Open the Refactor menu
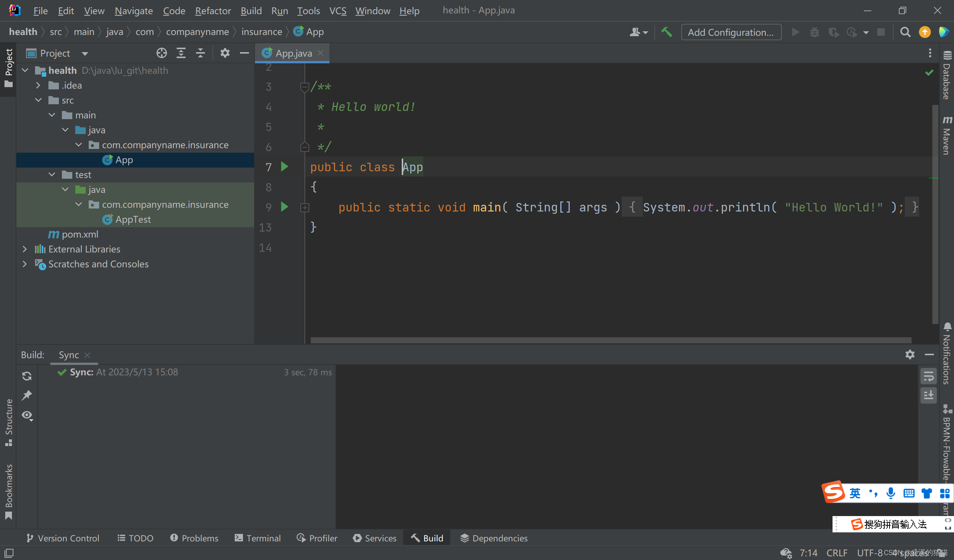Screen dimensions: 954x560 tap(213, 10)
